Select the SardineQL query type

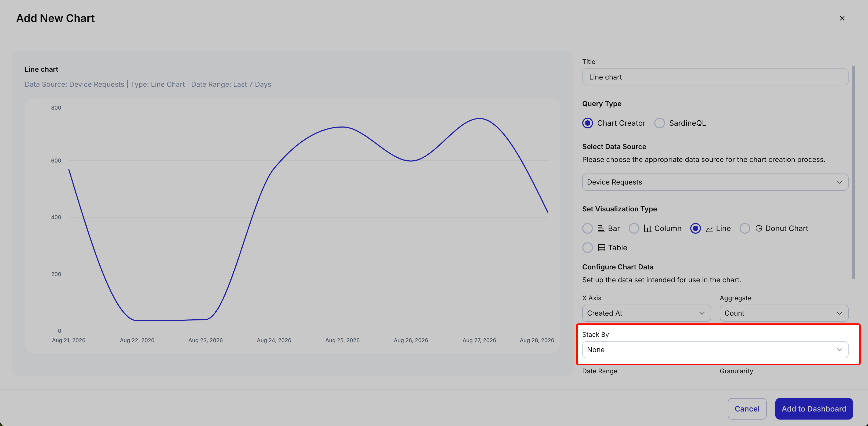click(659, 123)
